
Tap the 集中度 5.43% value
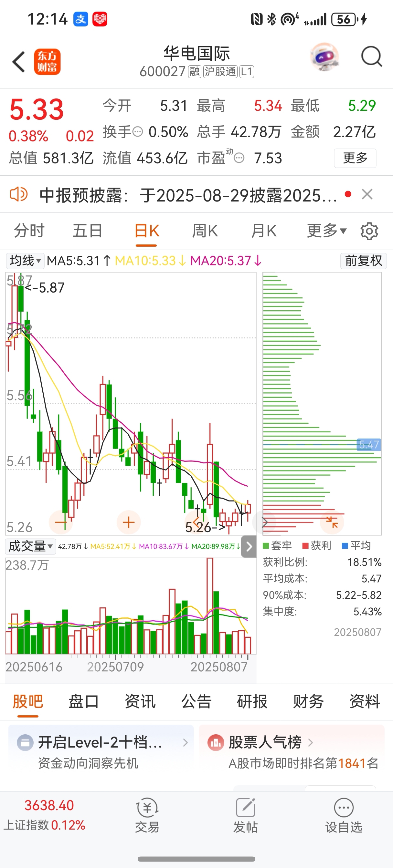point(367,612)
